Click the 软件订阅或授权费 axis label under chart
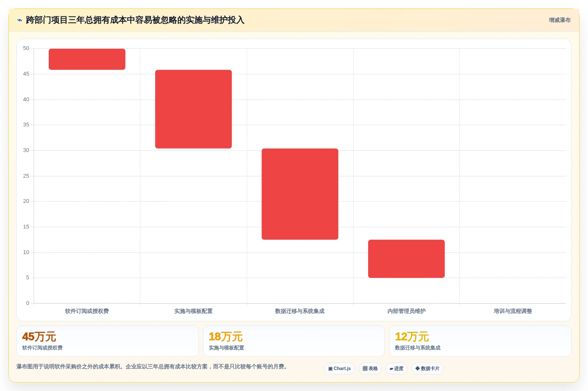The height and width of the screenshot is (391, 588). [87, 311]
